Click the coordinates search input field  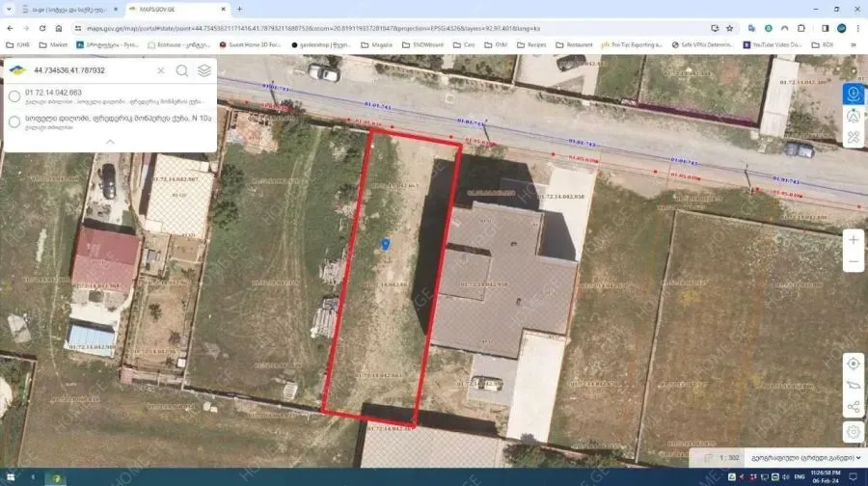(x=92, y=70)
